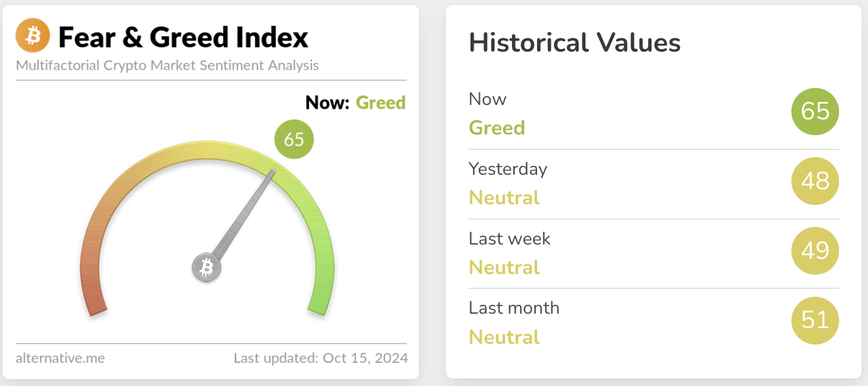Click the orange Bitcoin logo icon
Screen dimensions: 868x386
[x=33, y=35]
